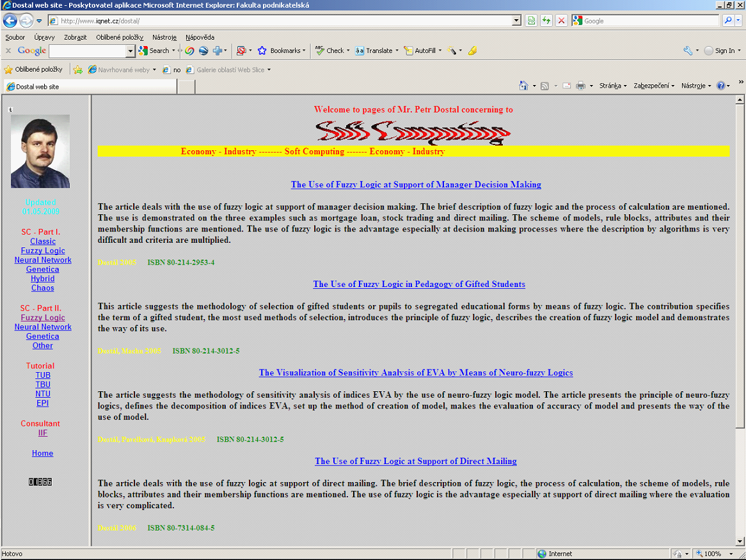The width and height of the screenshot is (746, 560).
Task: Open the Stránka dropdown menu
Action: (x=613, y=86)
